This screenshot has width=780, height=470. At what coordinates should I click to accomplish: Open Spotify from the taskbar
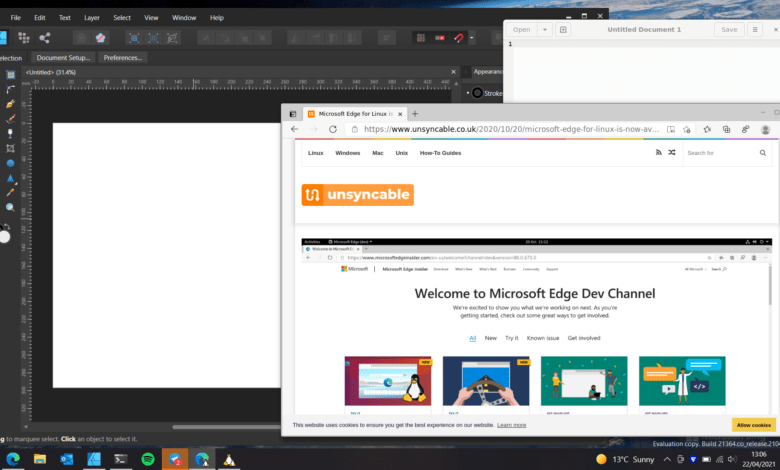pyautogui.click(x=148, y=459)
